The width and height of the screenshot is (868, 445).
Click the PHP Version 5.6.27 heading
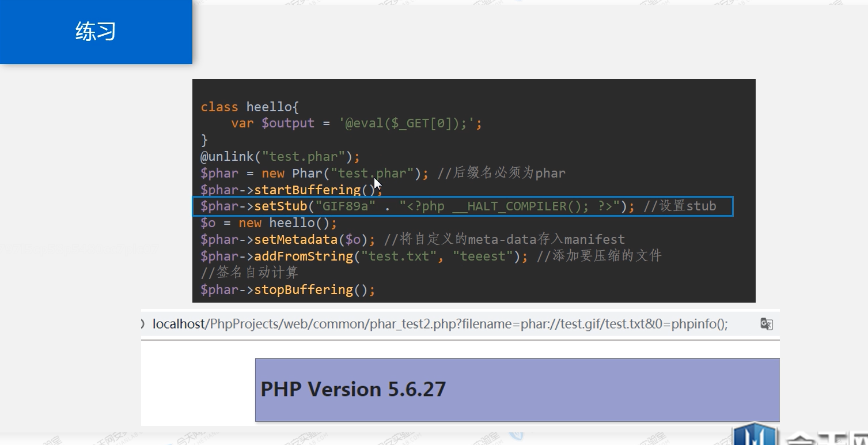[x=353, y=389]
